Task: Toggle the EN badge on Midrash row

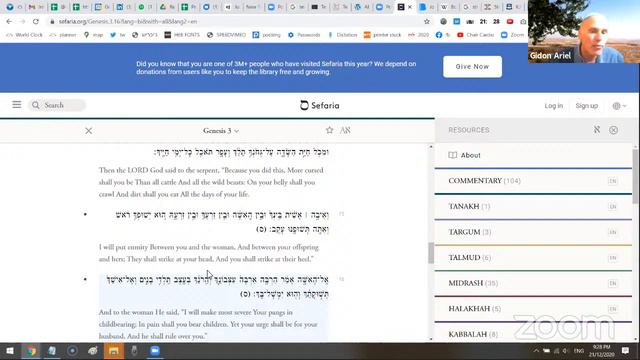Action: (x=612, y=283)
